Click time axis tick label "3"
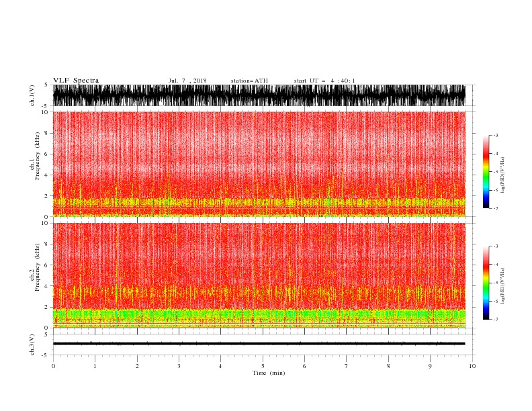Viewport: 532px width, 411px height. point(179,366)
